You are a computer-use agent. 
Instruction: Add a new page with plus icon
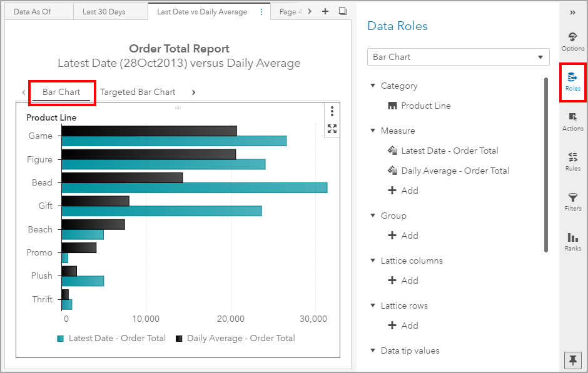(325, 11)
